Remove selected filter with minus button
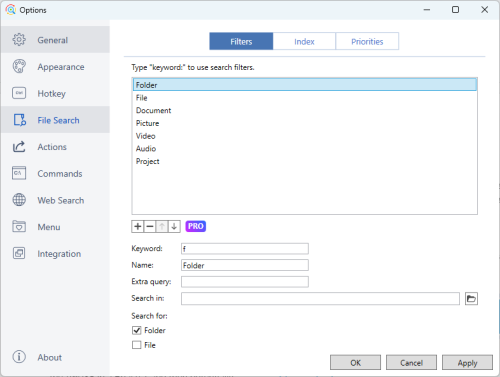 point(150,227)
